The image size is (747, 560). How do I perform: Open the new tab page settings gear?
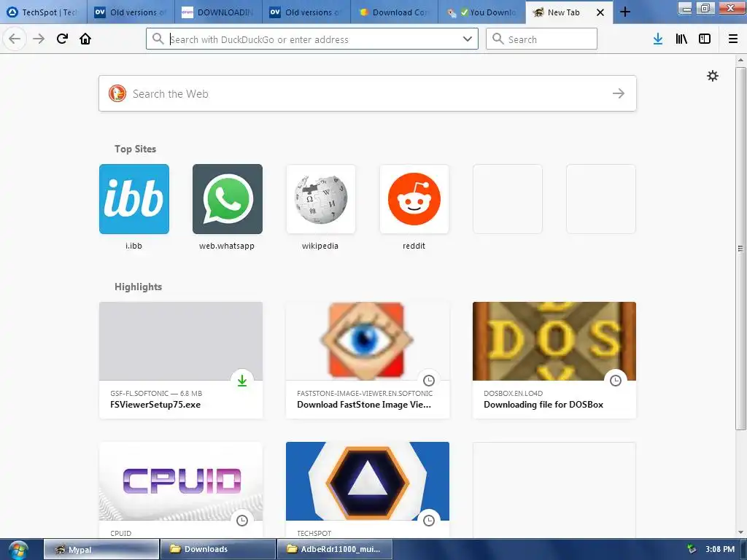[712, 76]
